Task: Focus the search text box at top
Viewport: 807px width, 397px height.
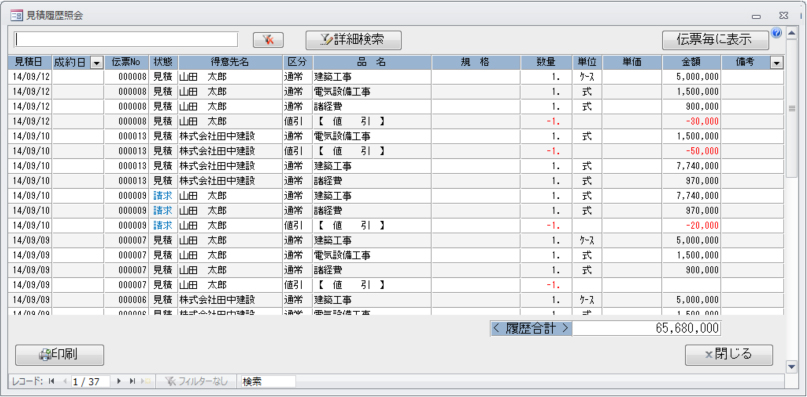Action: point(126,40)
